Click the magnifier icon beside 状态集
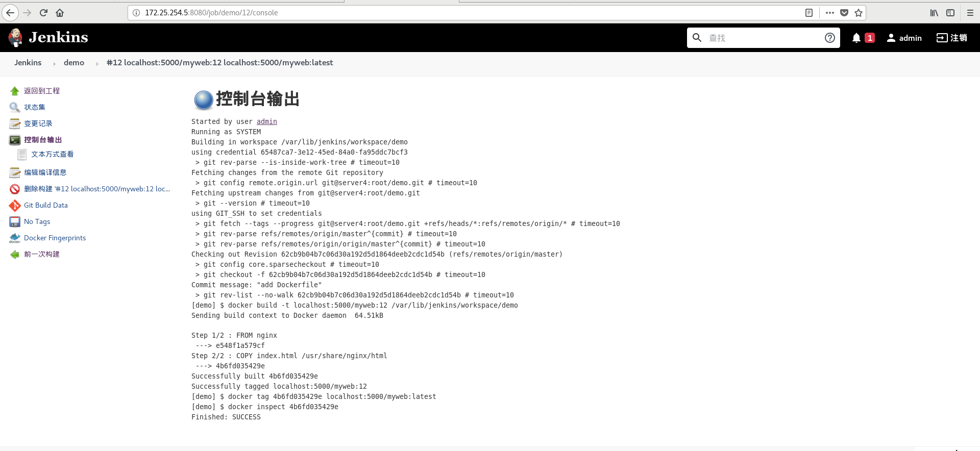Image resolution: width=980 pixels, height=451 pixels. [x=15, y=107]
